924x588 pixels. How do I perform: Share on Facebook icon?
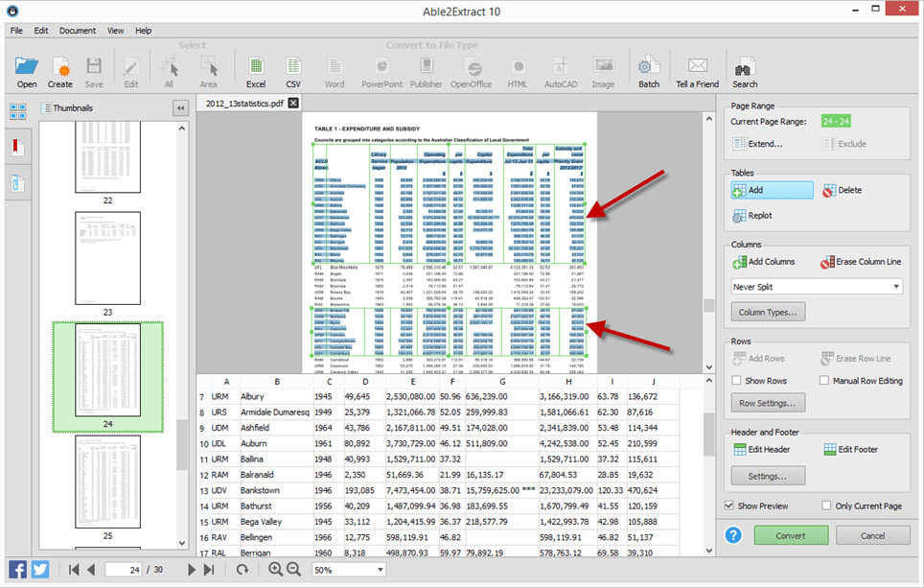point(17,570)
